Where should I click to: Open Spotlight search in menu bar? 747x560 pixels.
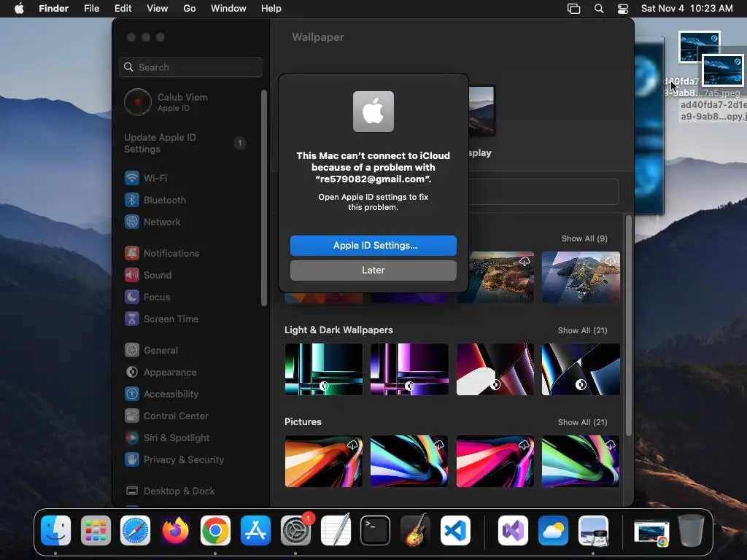tap(599, 9)
